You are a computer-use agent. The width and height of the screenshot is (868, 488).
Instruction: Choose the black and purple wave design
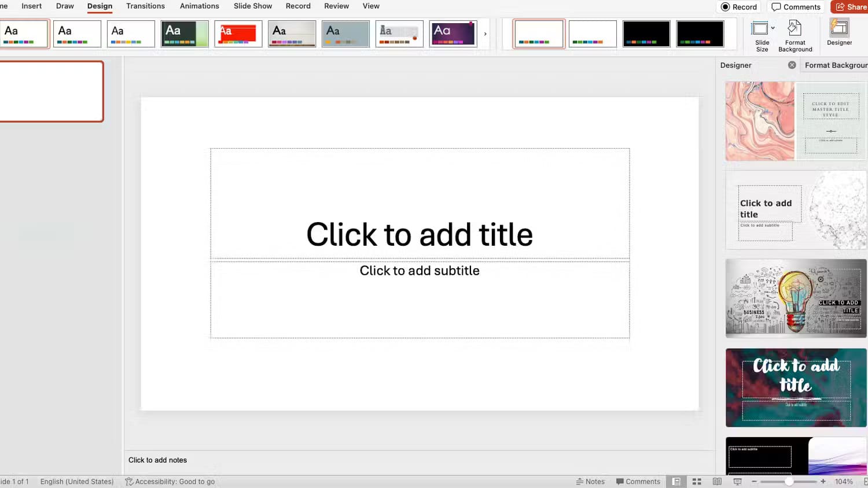[x=796, y=456]
